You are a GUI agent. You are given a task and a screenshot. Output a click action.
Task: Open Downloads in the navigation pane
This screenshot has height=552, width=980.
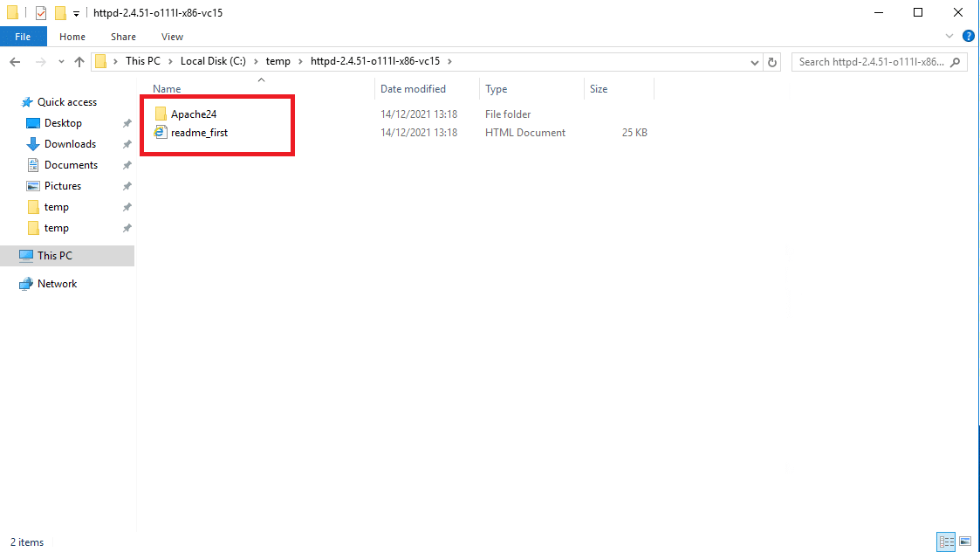[x=70, y=144]
